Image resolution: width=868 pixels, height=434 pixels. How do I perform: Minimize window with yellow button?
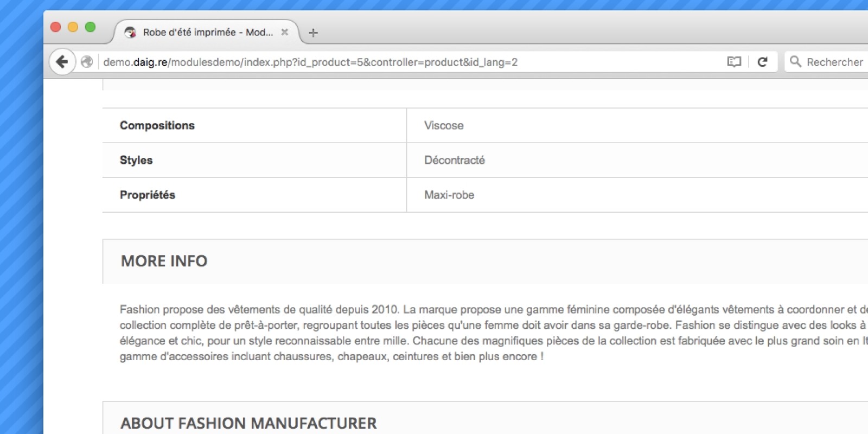73,27
